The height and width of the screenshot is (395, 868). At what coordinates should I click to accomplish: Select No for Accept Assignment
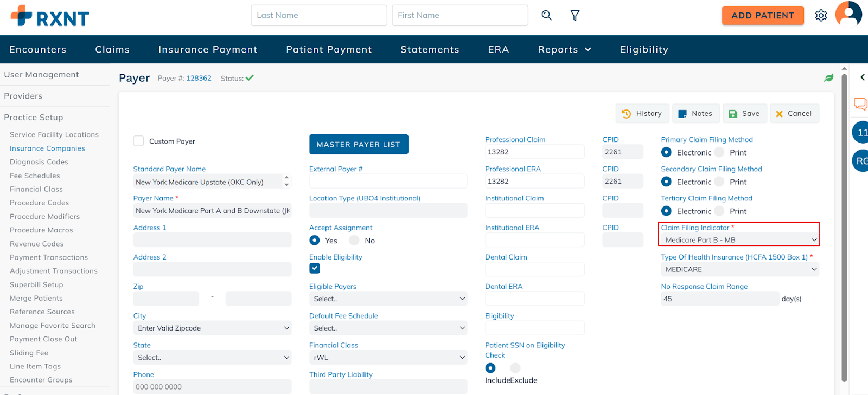tap(354, 241)
